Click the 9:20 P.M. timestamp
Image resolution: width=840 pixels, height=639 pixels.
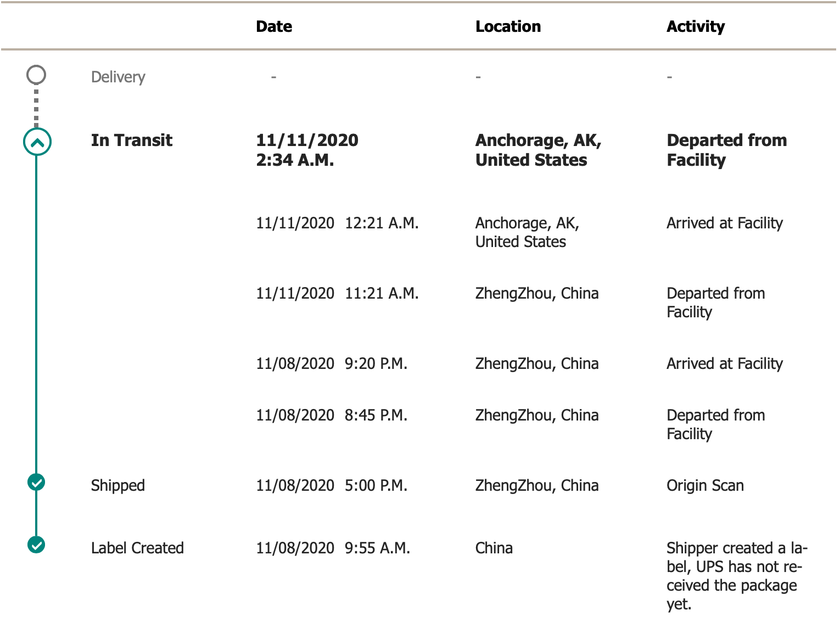click(x=376, y=363)
